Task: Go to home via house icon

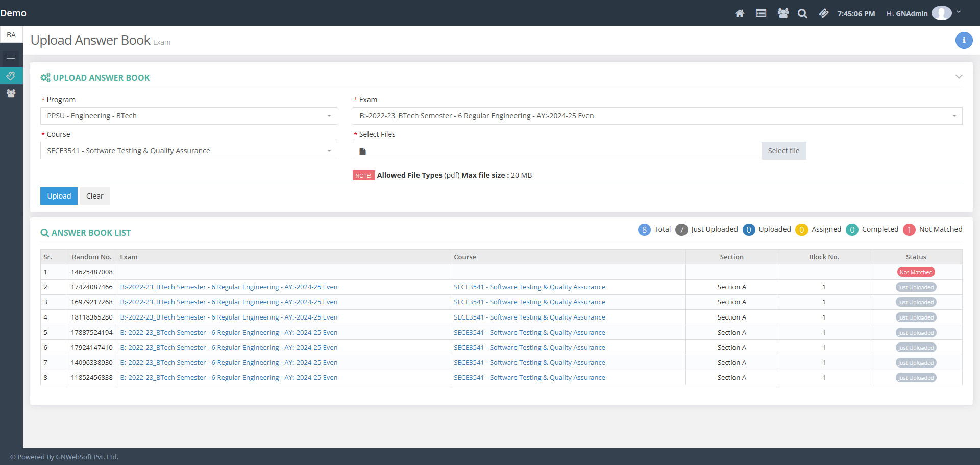Action: point(740,13)
